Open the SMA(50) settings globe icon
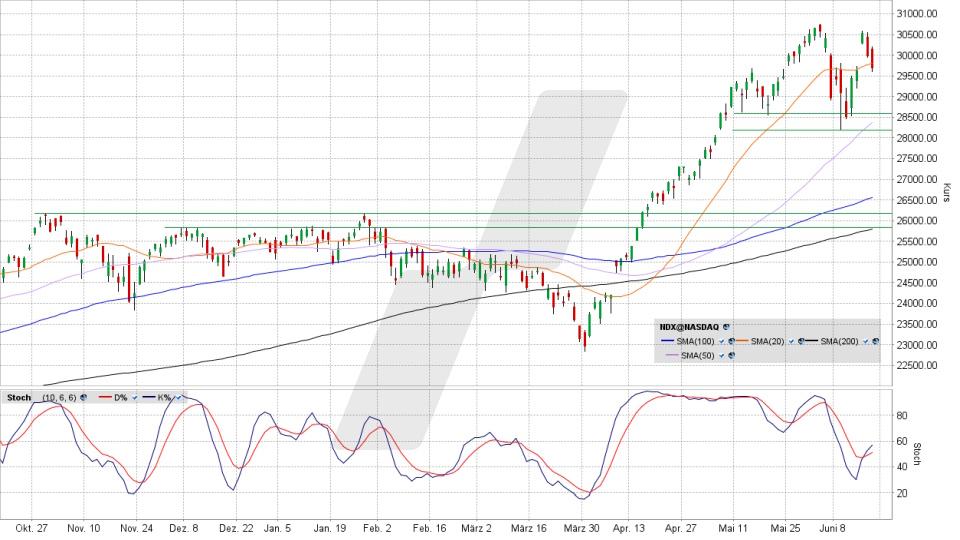960x540 pixels. [x=732, y=355]
